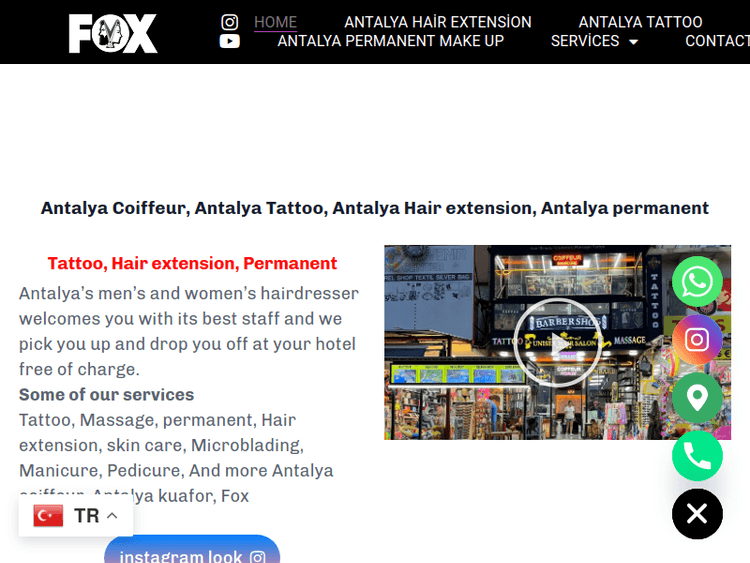Open WhatsApp floating chat button
Screen dimensions: 750x563
[697, 281]
